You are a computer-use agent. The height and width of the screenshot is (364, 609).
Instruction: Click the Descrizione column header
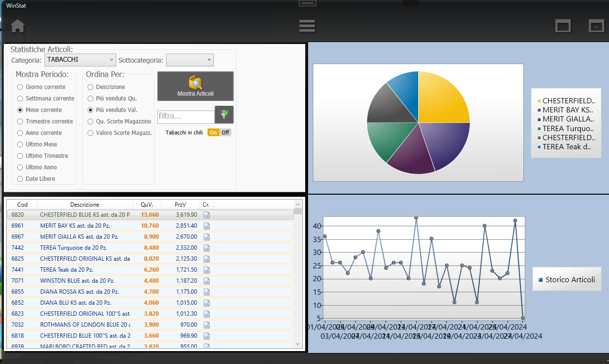[85, 205]
